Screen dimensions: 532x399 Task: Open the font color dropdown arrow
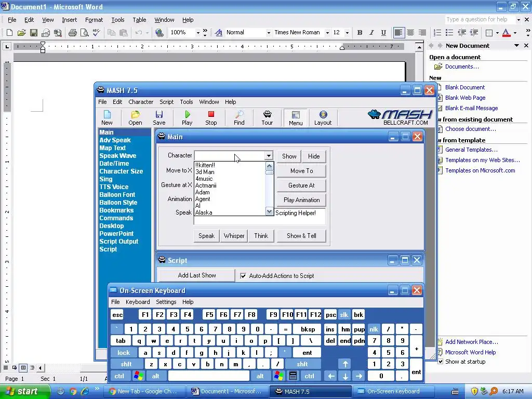[515, 33]
